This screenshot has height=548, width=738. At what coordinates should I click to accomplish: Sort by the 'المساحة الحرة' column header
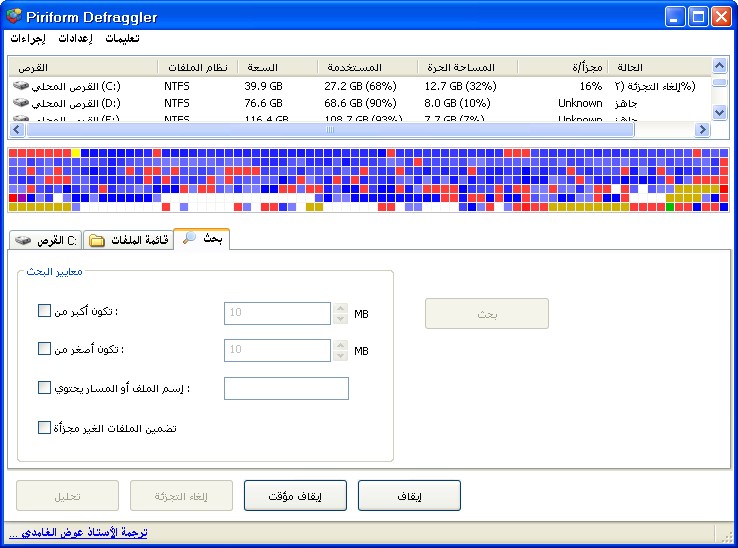click(467, 67)
